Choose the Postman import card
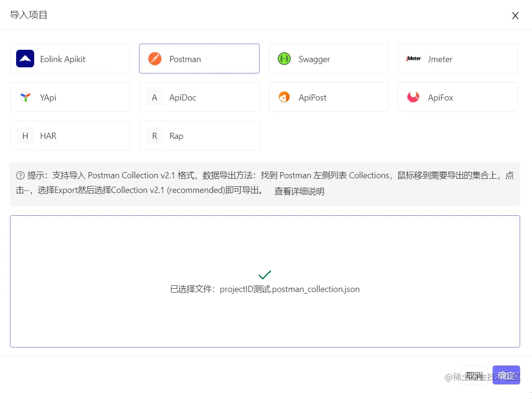Image resolution: width=532 pixels, height=393 pixels. (199, 59)
